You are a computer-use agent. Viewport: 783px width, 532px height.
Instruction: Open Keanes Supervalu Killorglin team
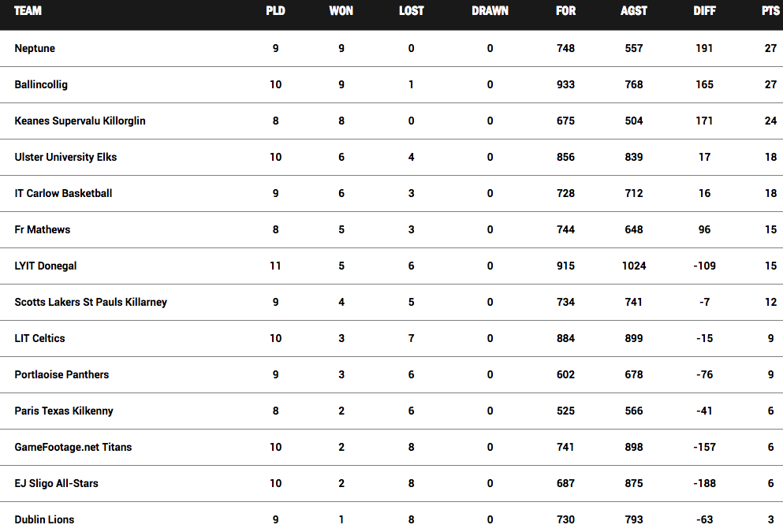[80, 121]
